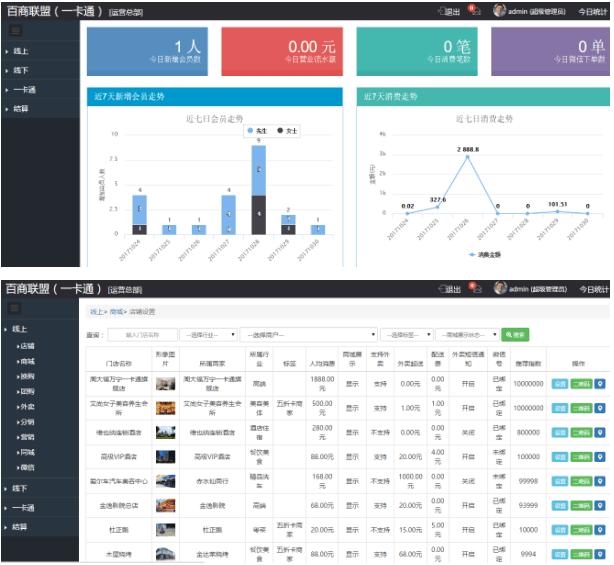Click the 输入门店名称 search input field
Screen dimensions: 614x565
pyautogui.click(x=142, y=335)
